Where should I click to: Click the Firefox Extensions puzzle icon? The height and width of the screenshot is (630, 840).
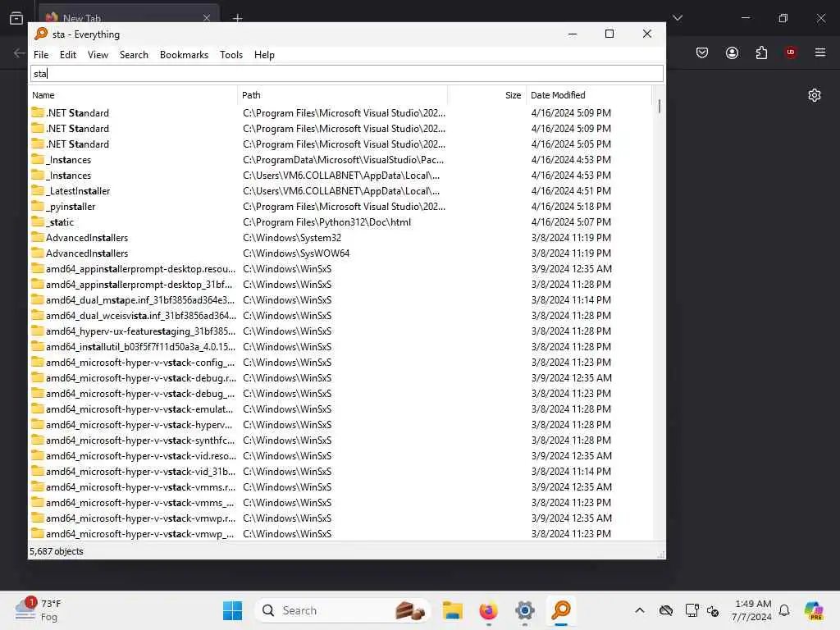click(x=761, y=52)
